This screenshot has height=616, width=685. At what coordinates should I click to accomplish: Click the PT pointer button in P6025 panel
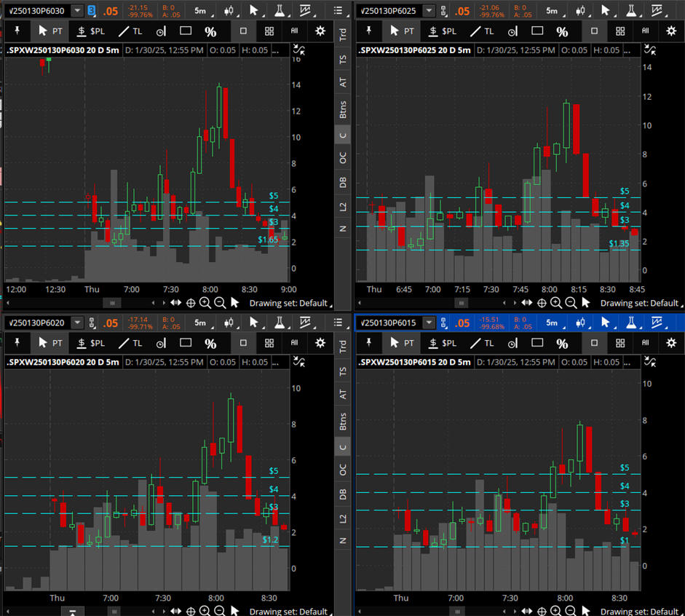(x=402, y=31)
